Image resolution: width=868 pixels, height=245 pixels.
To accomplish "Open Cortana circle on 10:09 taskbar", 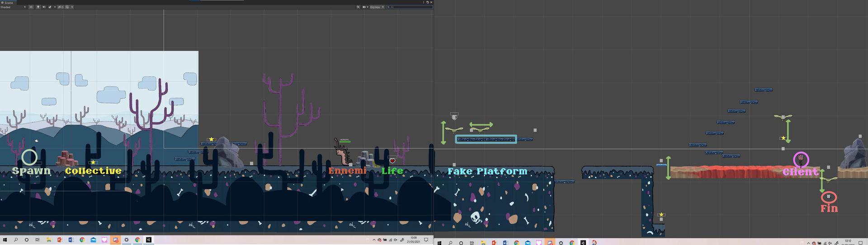I will click(27, 240).
